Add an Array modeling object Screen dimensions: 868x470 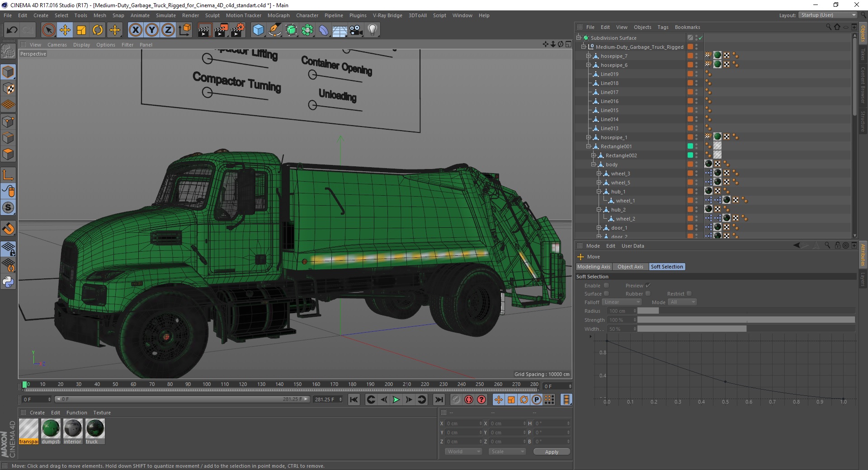tap(308, 30)
